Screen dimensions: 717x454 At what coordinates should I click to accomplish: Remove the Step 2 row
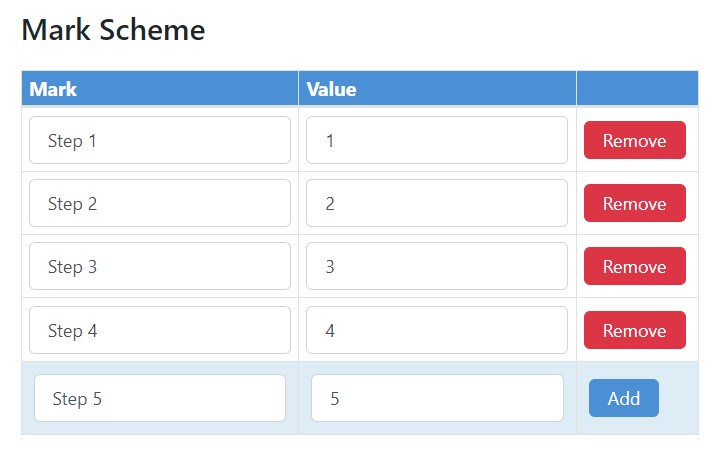(635, 203)
